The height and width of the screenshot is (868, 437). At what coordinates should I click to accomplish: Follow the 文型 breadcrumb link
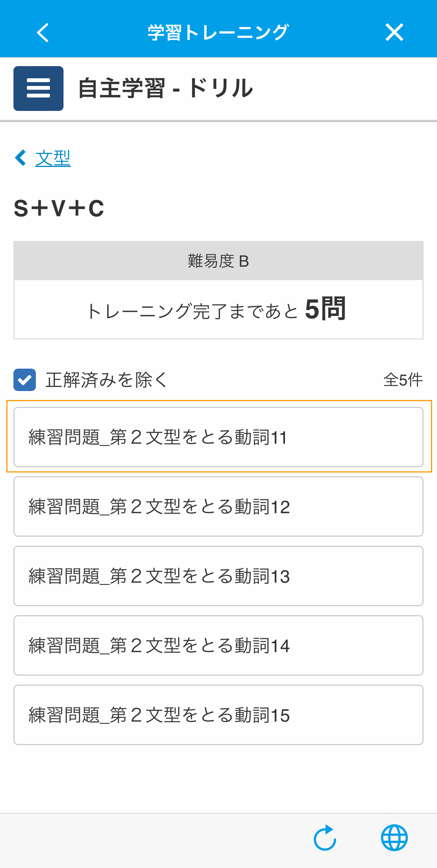(53, 158)
